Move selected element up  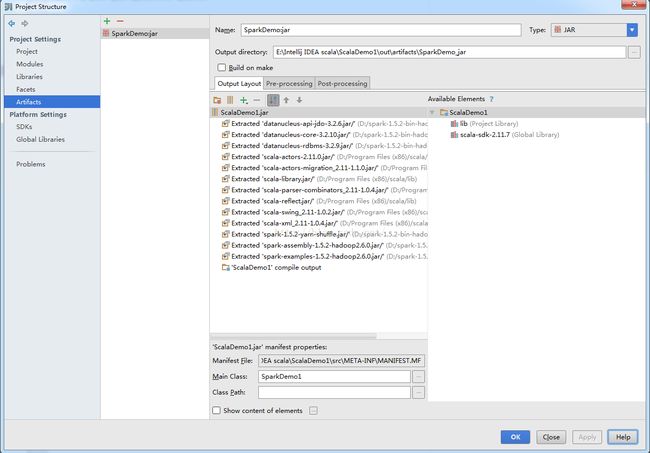pos(286,100)
